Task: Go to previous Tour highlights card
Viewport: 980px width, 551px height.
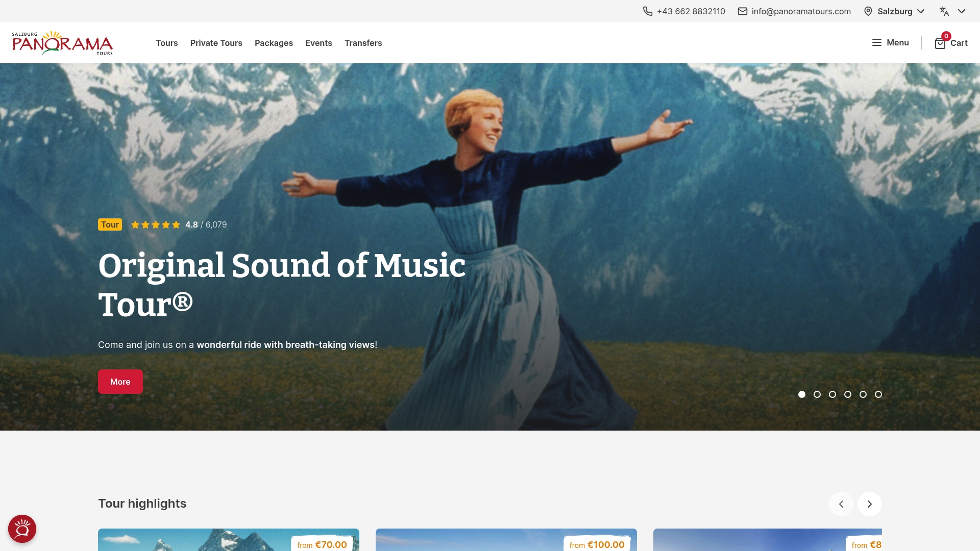Action: click(841, 504)
